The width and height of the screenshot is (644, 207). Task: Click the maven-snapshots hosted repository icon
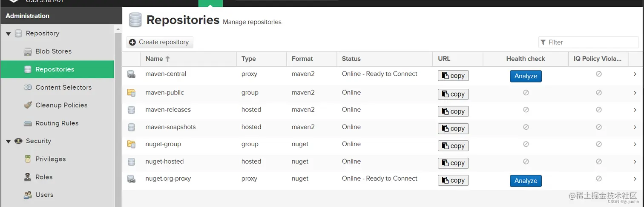(131, 127)
